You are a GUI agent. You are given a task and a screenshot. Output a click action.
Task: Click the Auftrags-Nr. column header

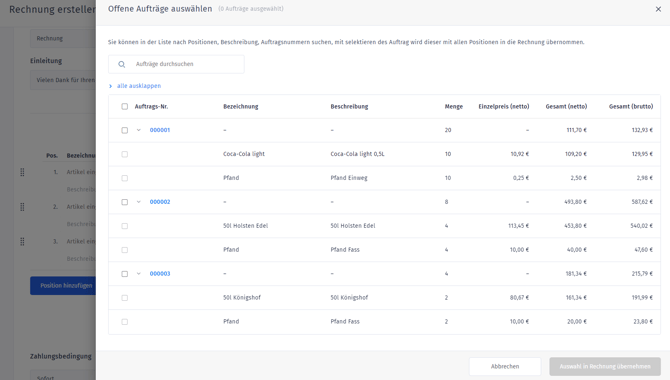151,106
